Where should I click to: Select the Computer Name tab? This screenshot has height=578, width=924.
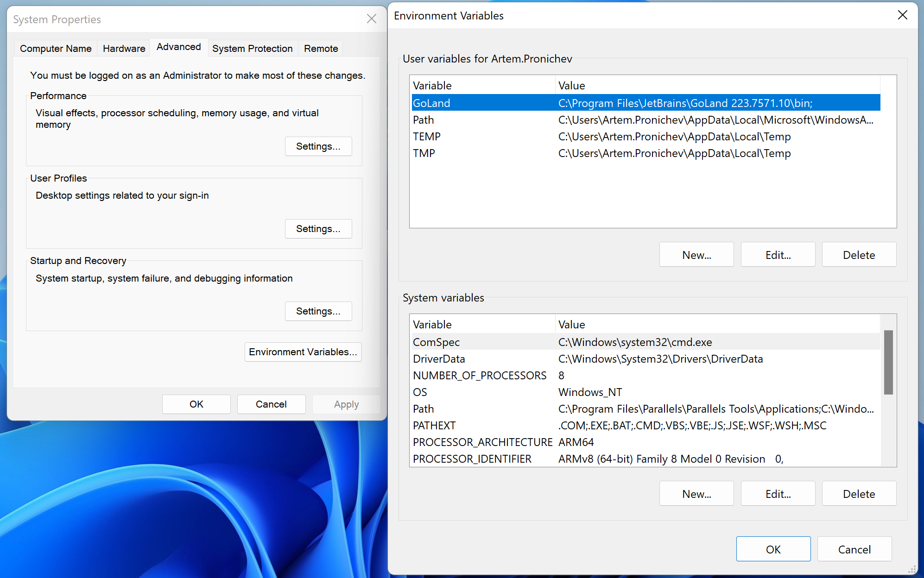55,48
